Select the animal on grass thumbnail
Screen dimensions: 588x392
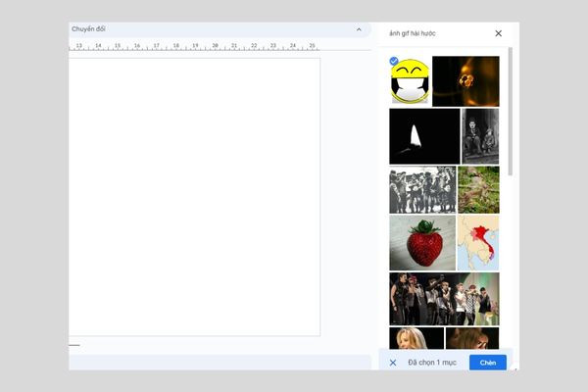(478, 190)
